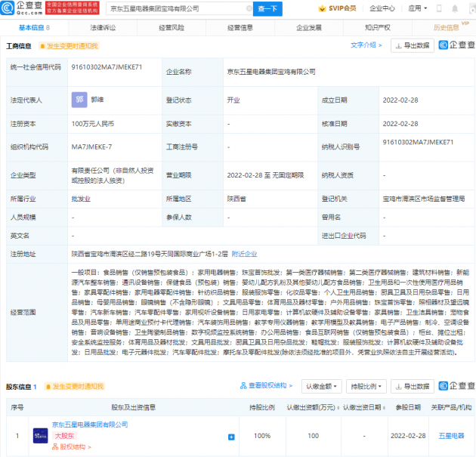Screen dimensions: 476x457
Task: Open the 股权结构 link under the shareholder
Action: tap(72, 446)
